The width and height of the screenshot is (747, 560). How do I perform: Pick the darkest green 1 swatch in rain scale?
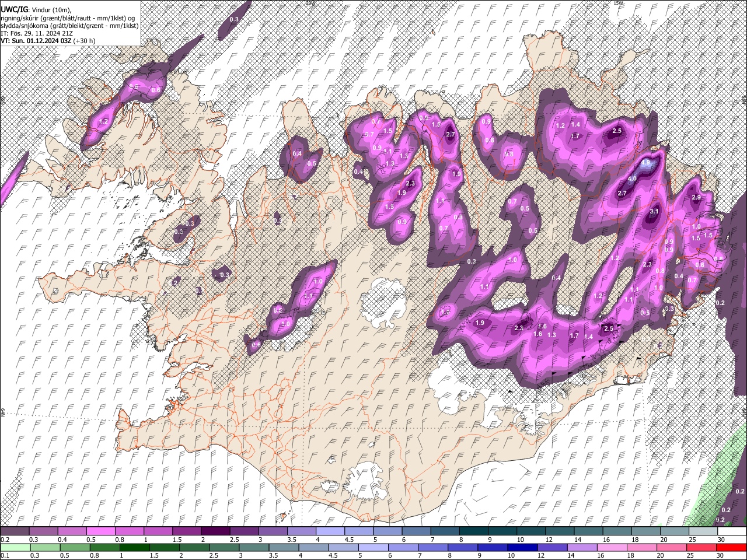click(x=134, y=547)
